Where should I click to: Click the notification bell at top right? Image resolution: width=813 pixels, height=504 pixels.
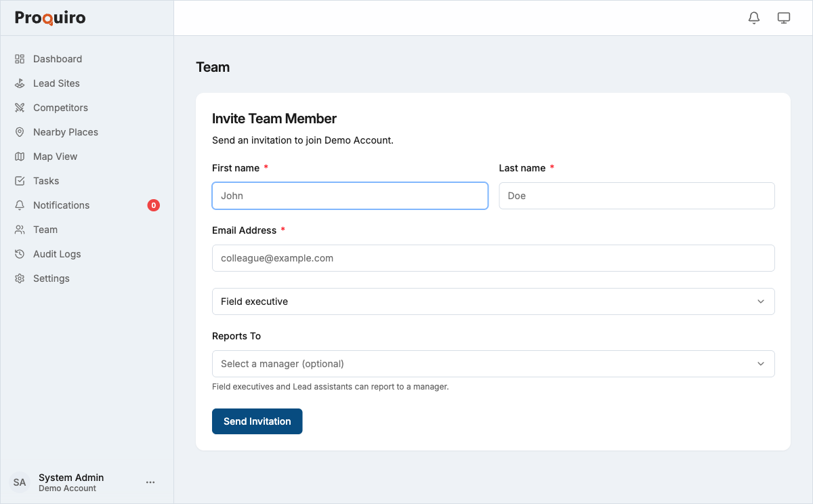754,18
